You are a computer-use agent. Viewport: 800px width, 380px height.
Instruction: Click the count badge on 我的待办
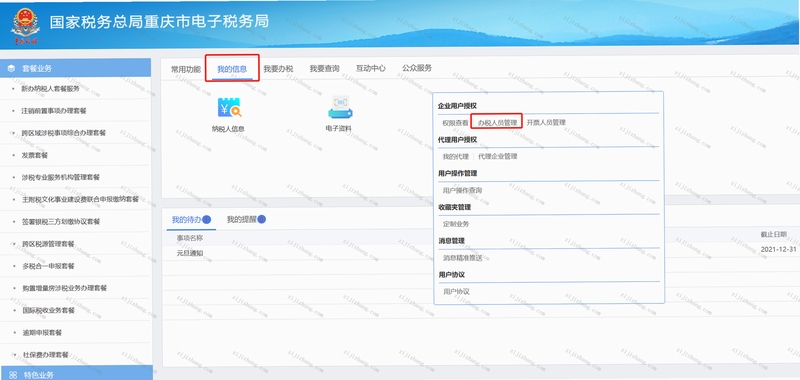click(x=207, y=220)
